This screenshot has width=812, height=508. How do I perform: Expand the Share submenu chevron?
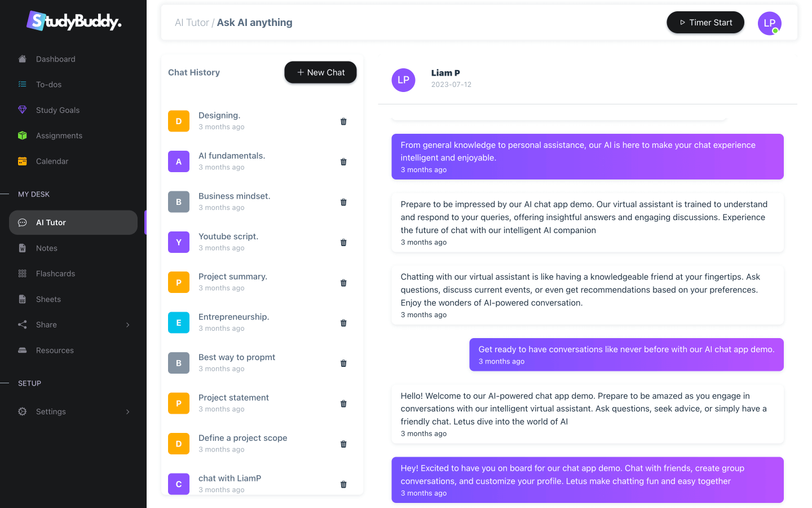(x=128, y=325)
